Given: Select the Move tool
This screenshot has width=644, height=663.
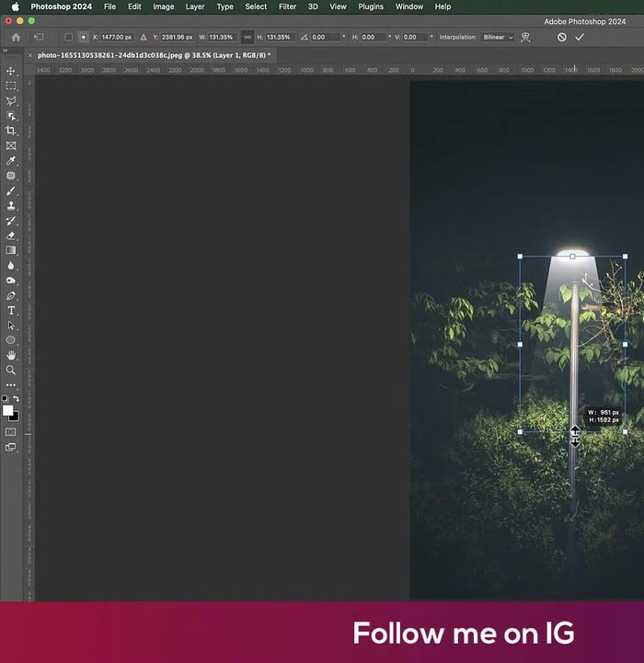Looking at the screenshot, I should (x=11, y=71).
